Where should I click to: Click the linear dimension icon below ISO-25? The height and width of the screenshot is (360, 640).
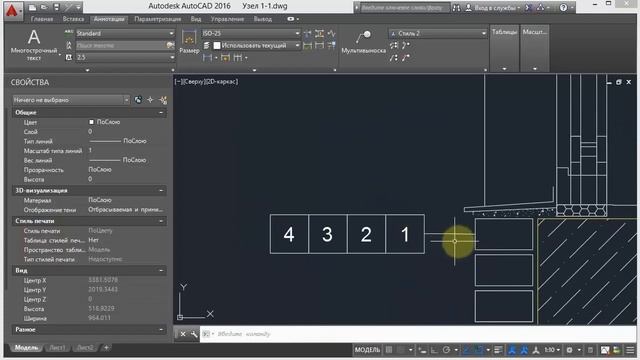coord(207,58)
